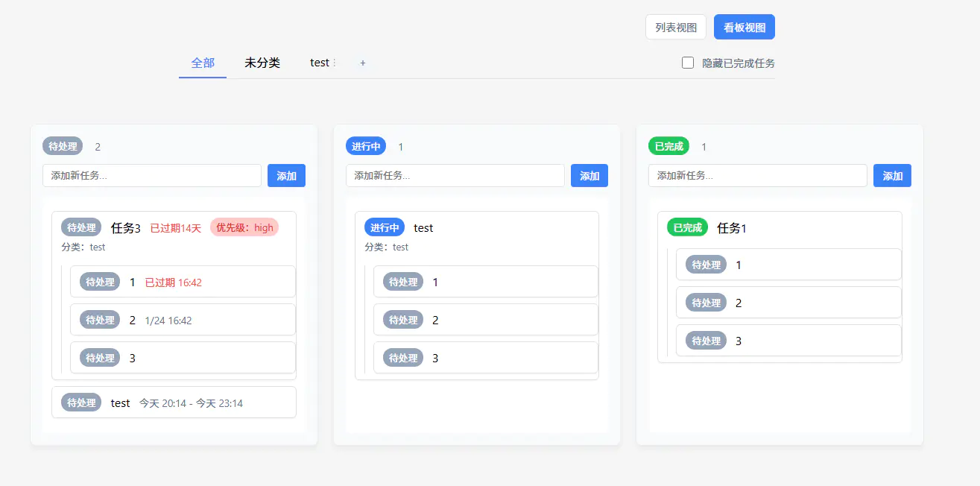Image resolution: width=980 pixels, height=486 pixels.
Task: Click 今天 20:14 - 今天 23:14 time range
Action: click(x=191, y=403)
